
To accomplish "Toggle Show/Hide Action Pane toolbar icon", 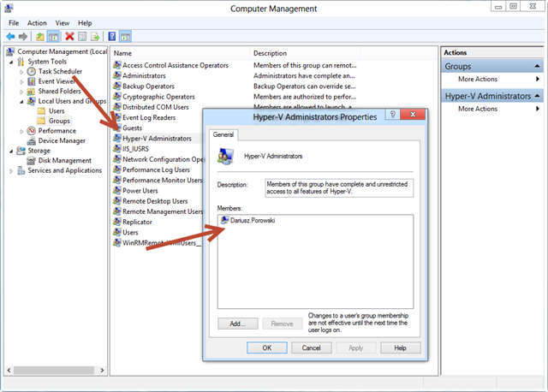I will pos(125,36).
